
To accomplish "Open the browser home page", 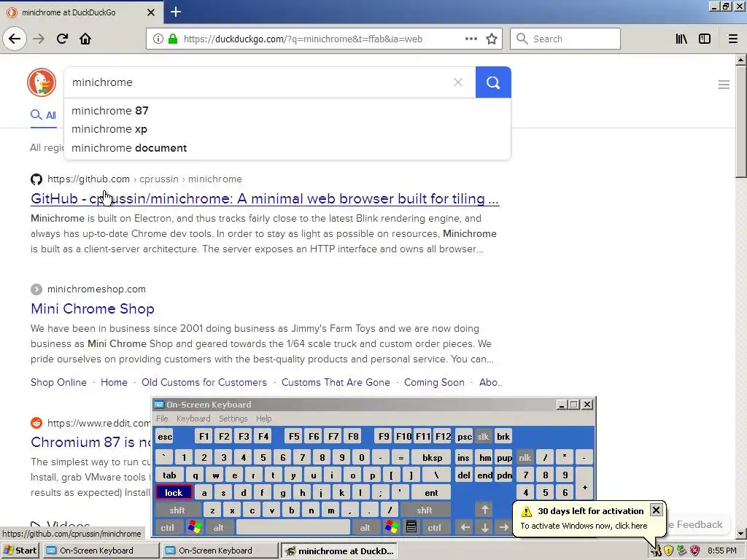I will [x=85, y=39].
